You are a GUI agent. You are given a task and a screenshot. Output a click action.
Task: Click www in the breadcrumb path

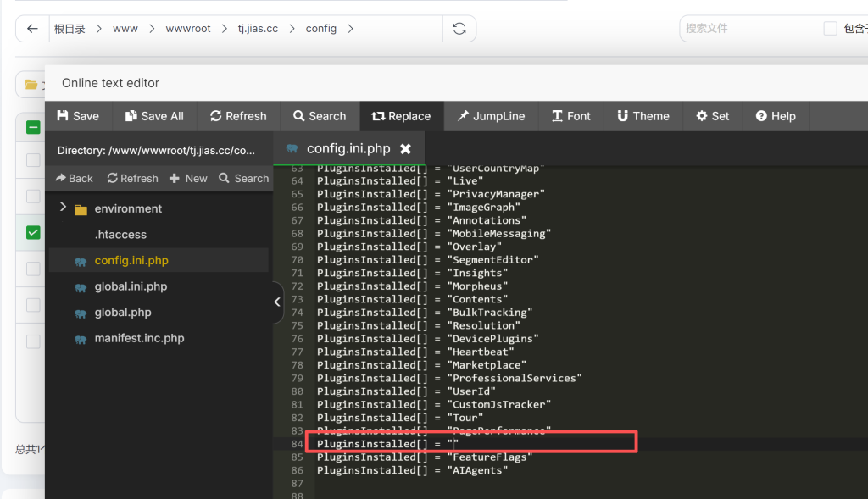click(x=125, y=29)
